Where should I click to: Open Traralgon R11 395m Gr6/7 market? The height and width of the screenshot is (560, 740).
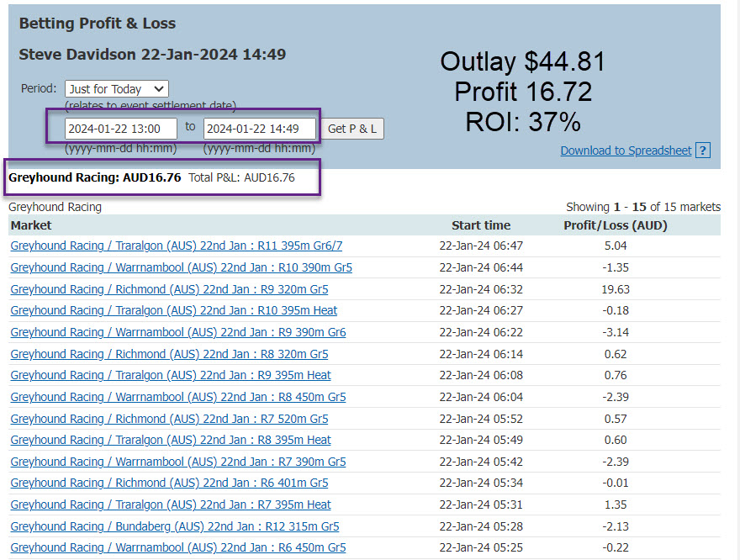(x=176, y=246)
